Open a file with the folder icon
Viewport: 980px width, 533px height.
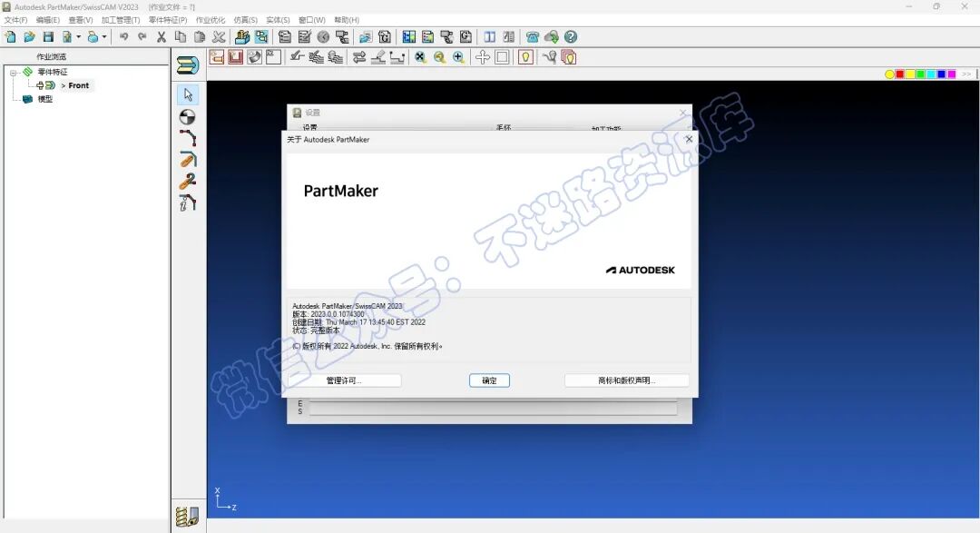(29, 37)
